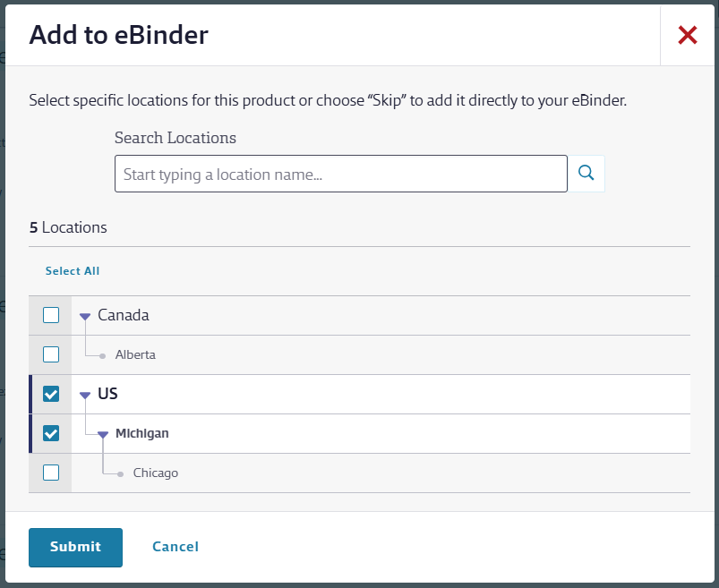Submit the selected locations
Viewport: 719px width, 588px height.
[75, 548]
